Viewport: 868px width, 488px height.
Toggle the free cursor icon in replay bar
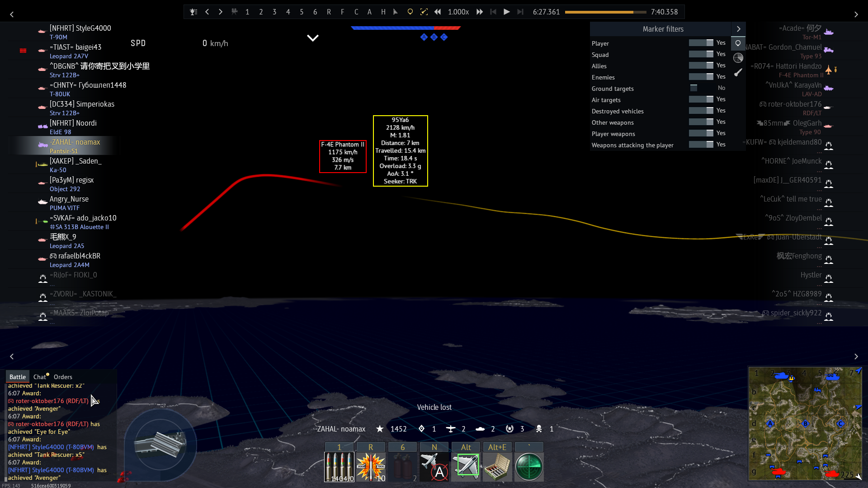point(396,12)
